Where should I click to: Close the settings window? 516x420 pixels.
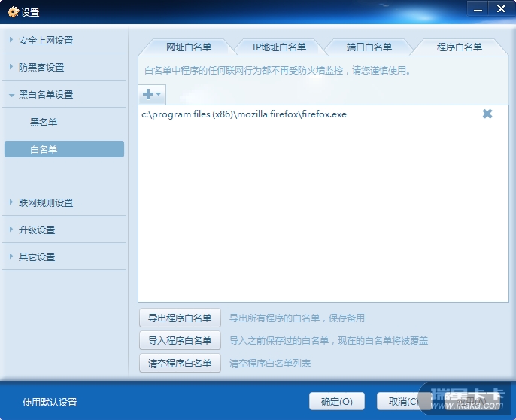pos(501,8)
